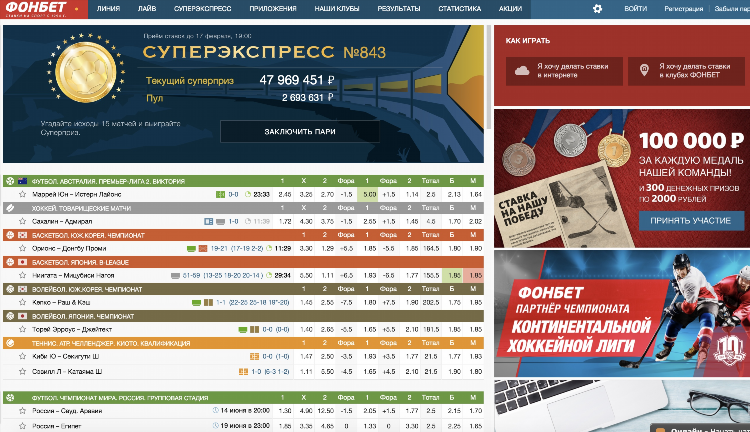750x432 pixels.
Task: Click football icon in Чемпионат мира header
Action: tap(10, 398)
